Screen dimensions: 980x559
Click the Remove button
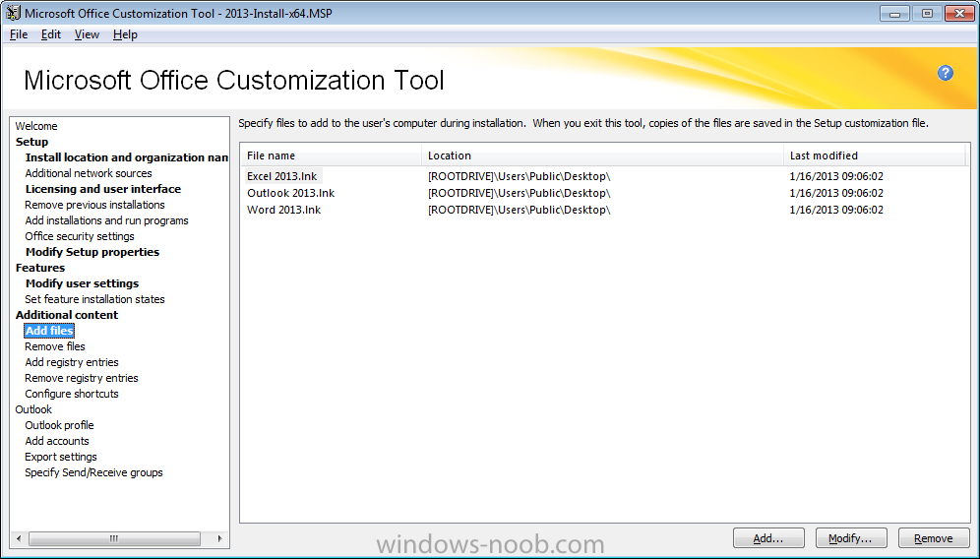[x=933, y=538]
